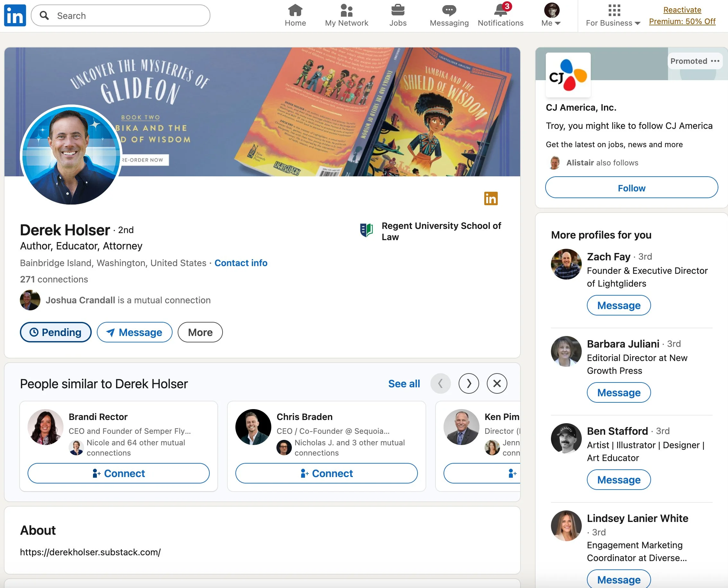Viewport: 728px width, 588px height.
Task: Message Ben Stafford
Action: click(619, 480)
